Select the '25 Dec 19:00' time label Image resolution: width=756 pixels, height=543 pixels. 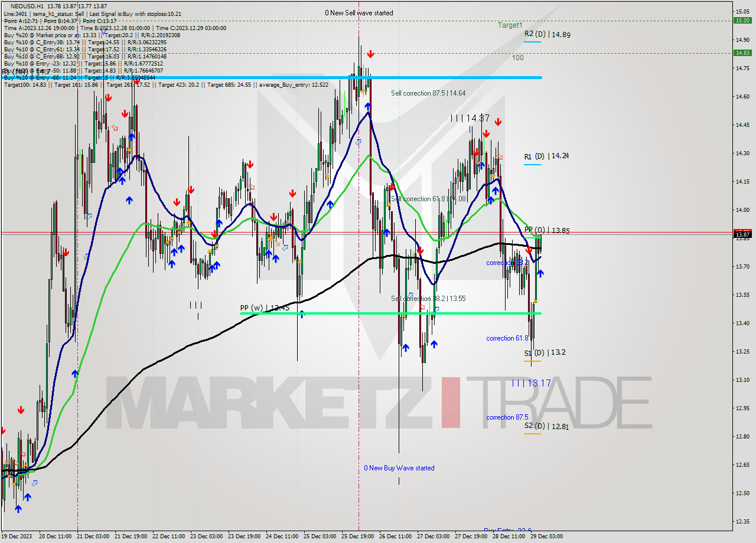pyautogui.click(x=358, y=537)
